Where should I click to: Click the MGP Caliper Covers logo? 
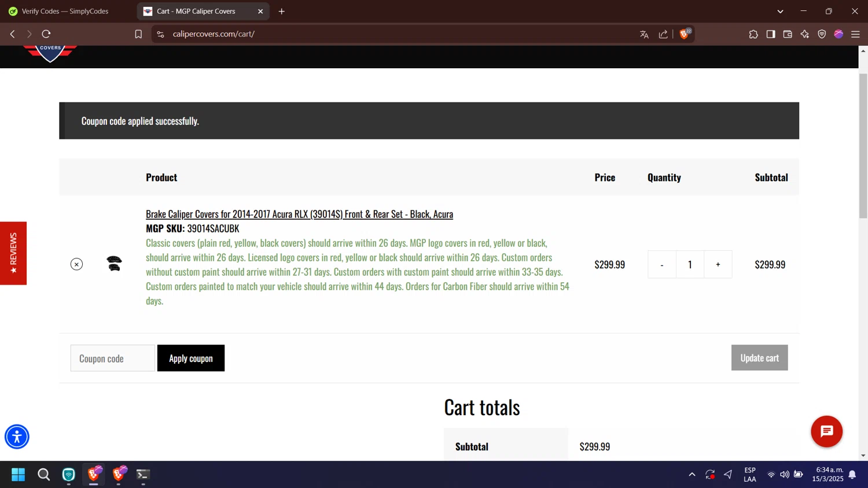(x=50, y=53)
